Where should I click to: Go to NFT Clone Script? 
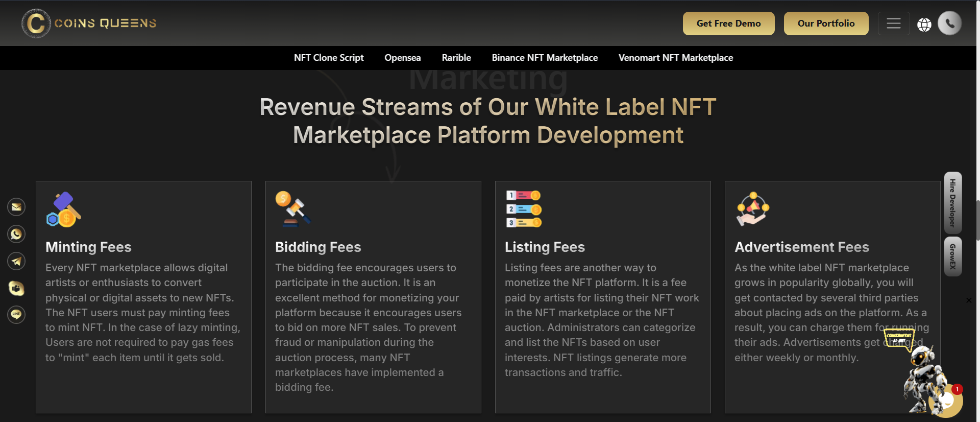point(329,58)
